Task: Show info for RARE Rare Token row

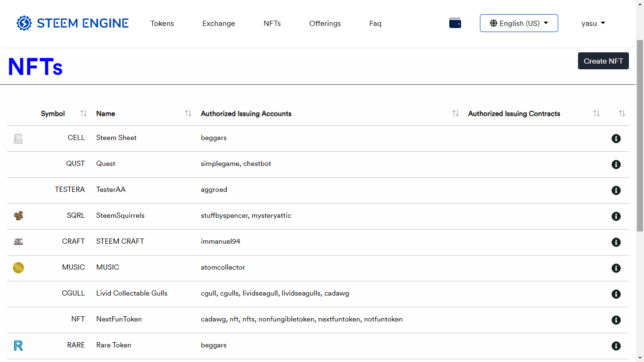Action: (x=616, y=346)
